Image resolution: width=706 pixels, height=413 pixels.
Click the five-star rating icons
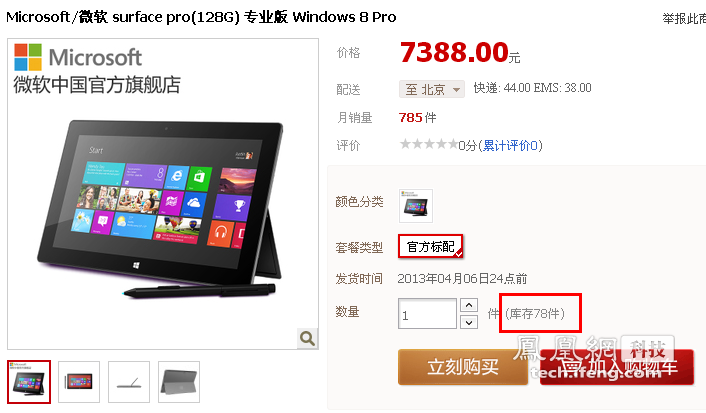429,144
